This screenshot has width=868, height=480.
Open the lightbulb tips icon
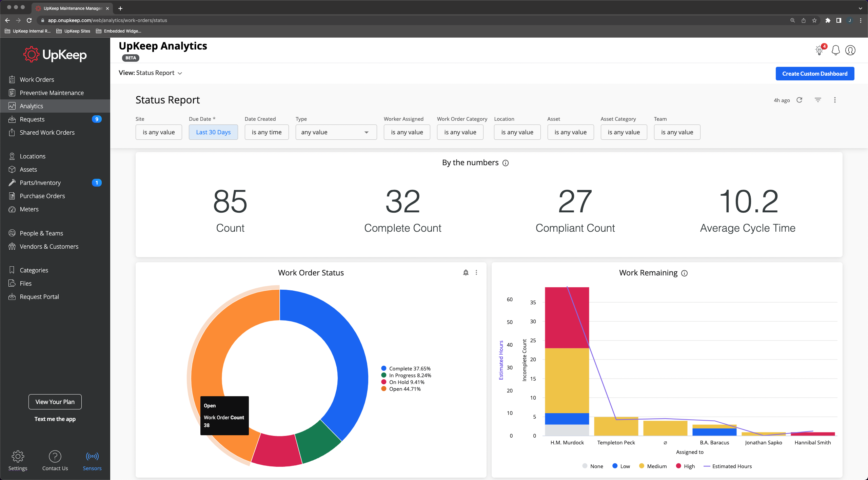(819, 51)
